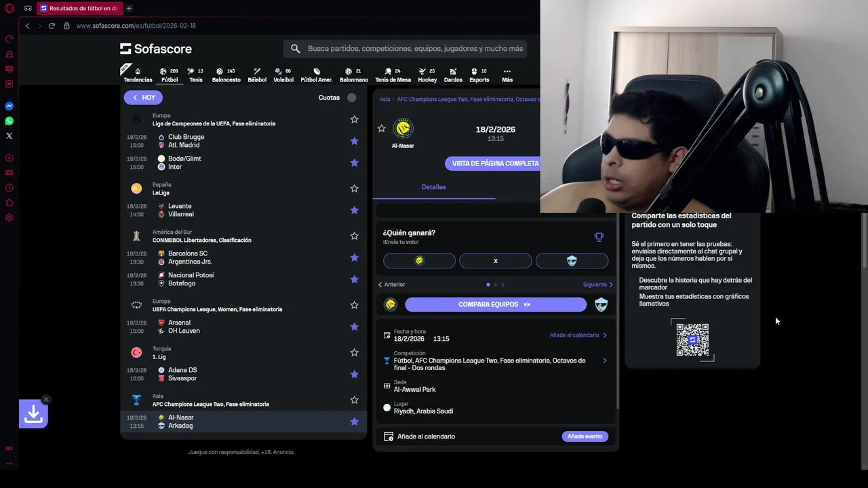Unfavorite the Club Brugge vs Atl. Madrid match

click(x=354, y=141)
